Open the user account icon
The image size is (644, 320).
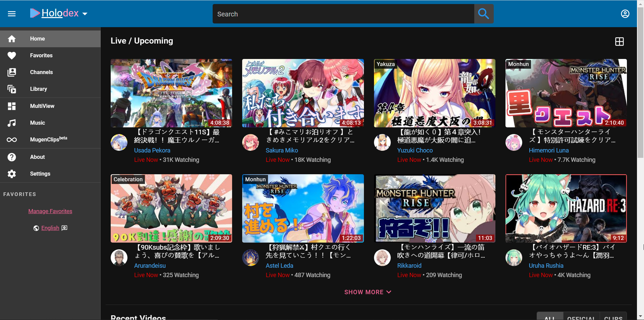click(x=625, y=14)
